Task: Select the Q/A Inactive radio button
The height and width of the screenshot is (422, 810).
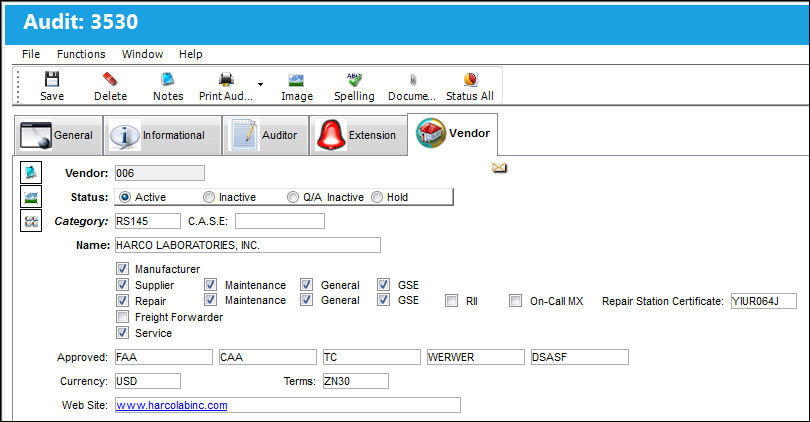Action: click(x=293, y=197)
